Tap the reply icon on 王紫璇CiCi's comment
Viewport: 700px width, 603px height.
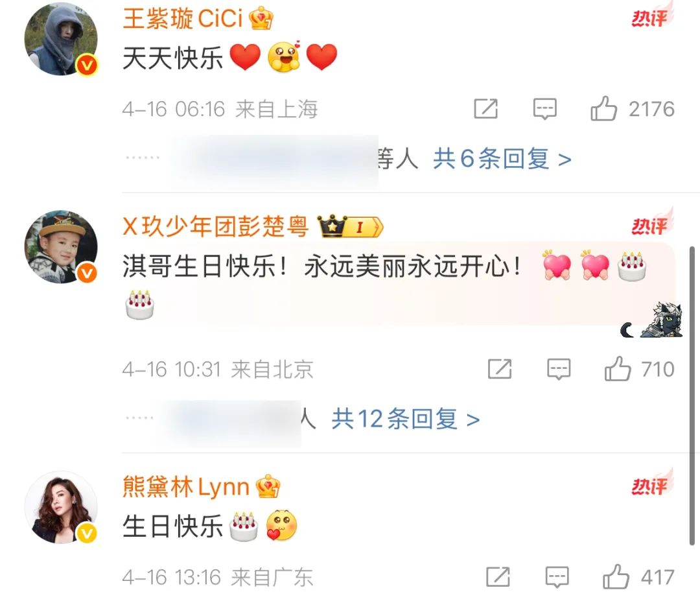(544, 109)
